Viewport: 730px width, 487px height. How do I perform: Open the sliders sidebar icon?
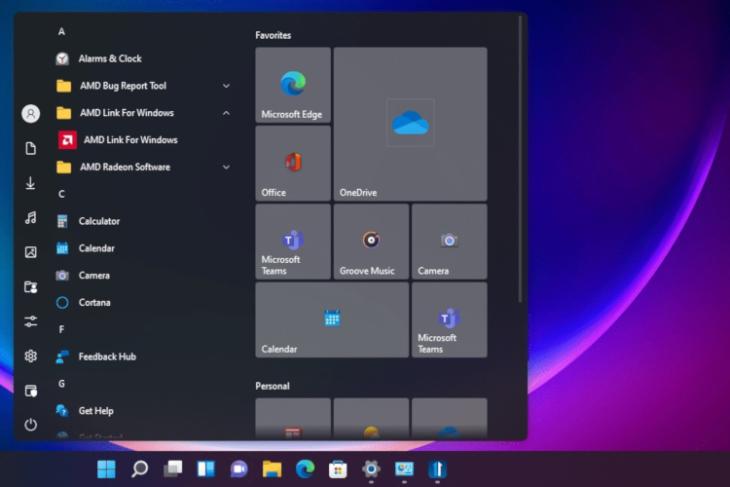[31, 321]
